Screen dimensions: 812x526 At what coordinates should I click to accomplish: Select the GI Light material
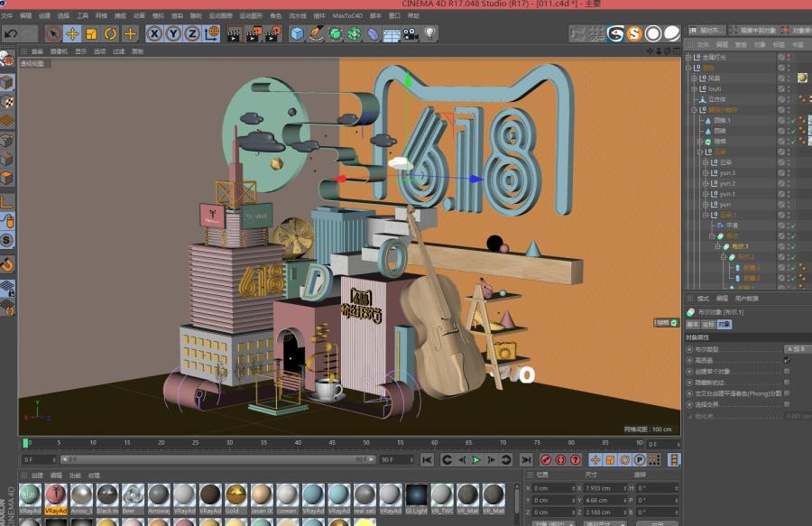click(x=416, y=499)
